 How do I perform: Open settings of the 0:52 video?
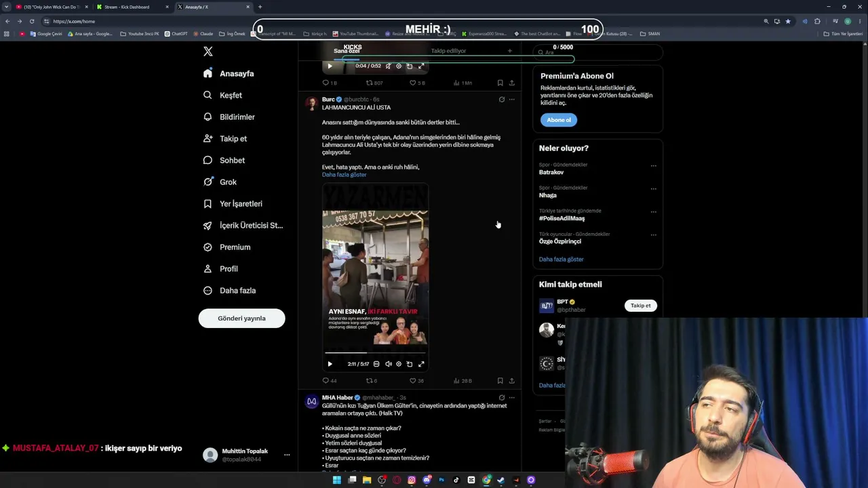click(x=399, y=66)
